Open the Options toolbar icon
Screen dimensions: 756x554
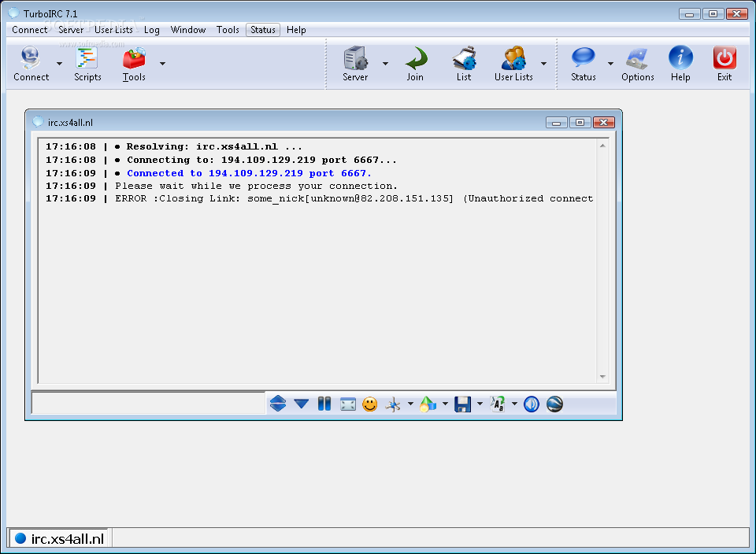[x=637, y=58]
